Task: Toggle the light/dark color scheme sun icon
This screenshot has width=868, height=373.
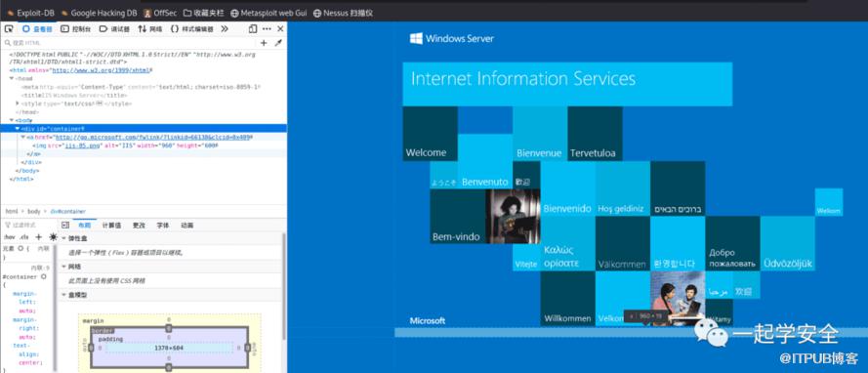Action: [x=53, y=237]
